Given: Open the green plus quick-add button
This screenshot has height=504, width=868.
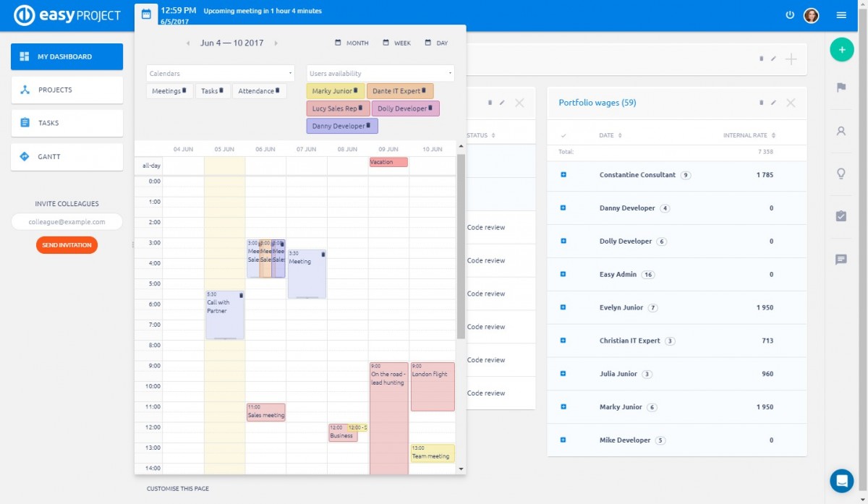Looking at the screenshot, I should [841, 49].
